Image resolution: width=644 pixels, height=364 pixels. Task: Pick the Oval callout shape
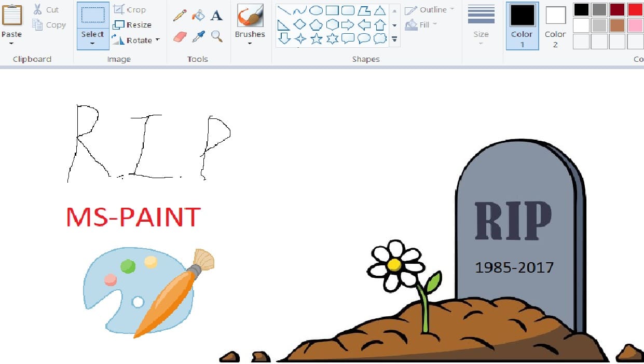click(x=364, y=38)
